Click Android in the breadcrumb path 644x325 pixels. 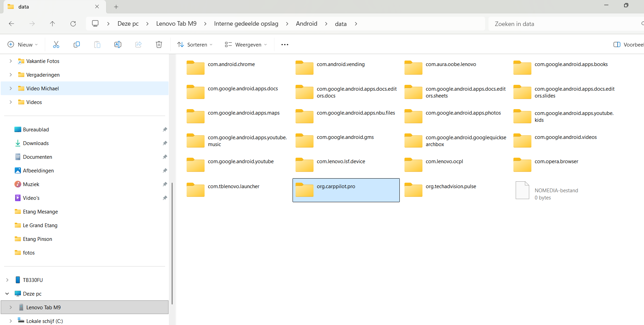306,24
